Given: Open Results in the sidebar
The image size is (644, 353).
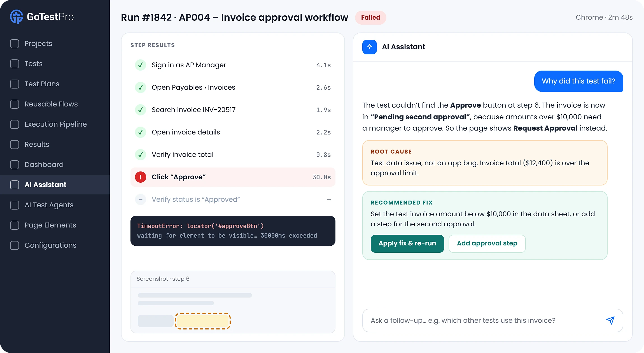Looking at the screenshot, I should [x=55, y=145].
